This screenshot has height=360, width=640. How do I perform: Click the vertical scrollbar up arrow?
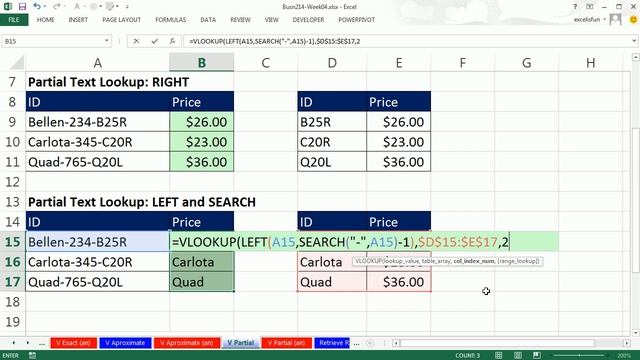click(x=636, y=57)
